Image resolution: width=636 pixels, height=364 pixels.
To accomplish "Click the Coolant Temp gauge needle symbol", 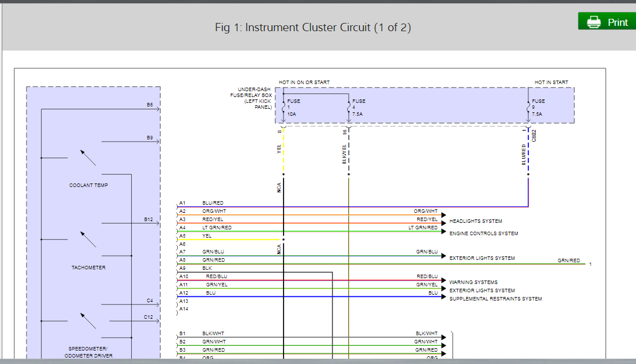I will [x=88, y=158].
